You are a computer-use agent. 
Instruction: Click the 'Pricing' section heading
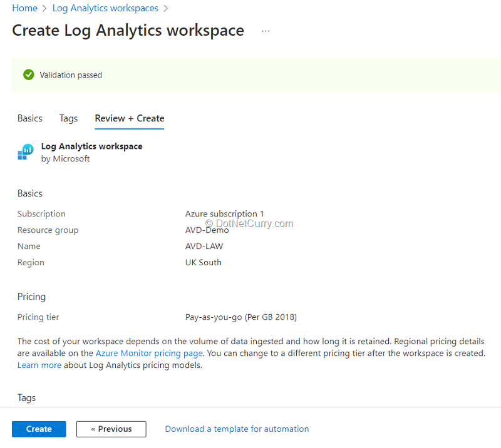(x=31, y=297)
